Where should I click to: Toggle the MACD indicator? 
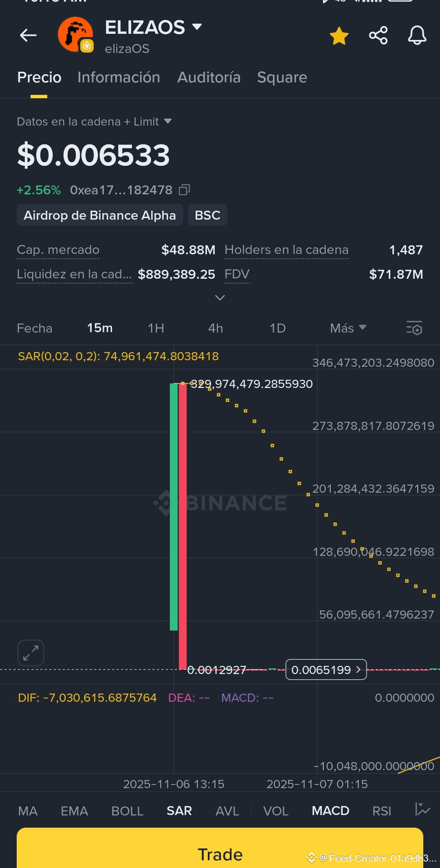point(330,811)
